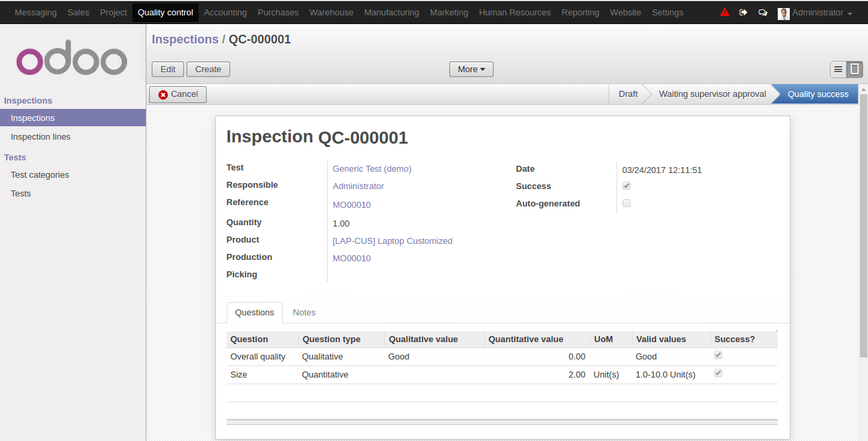The image size is (868, 441).
Task: Click the Quality success stage
Action: click(818, 94)
